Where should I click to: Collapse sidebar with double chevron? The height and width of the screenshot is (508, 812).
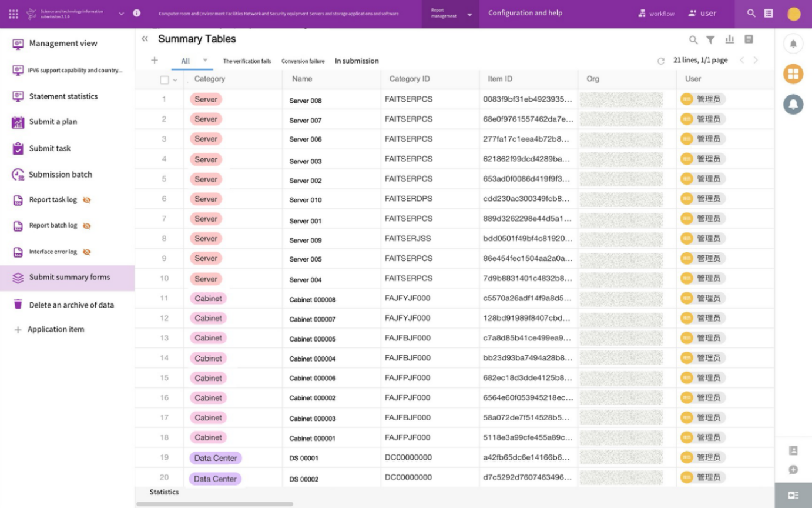[145, 39]
